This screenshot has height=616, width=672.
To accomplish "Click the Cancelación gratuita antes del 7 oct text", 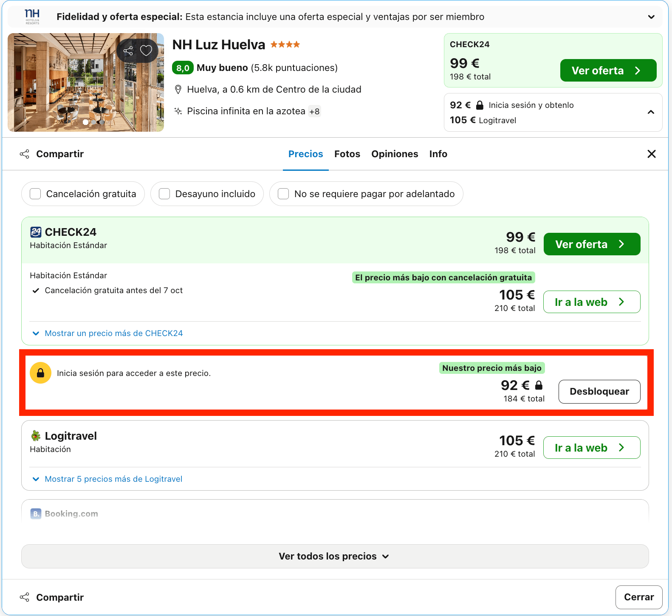I will (x=114, y=291).
